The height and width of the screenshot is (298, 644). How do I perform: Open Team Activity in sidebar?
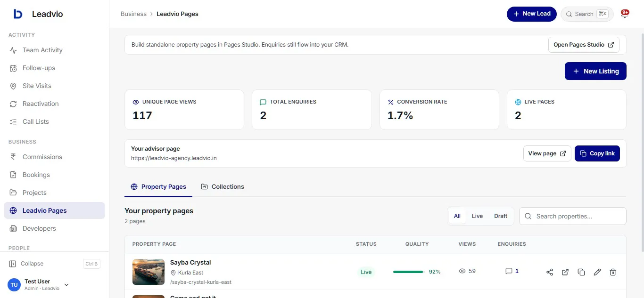[54, 50]
